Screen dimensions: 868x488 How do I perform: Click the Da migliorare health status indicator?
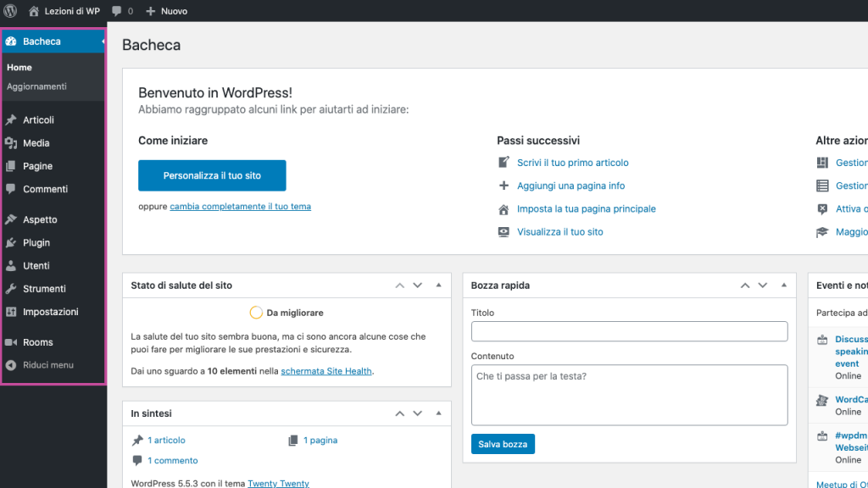point(287,313)
